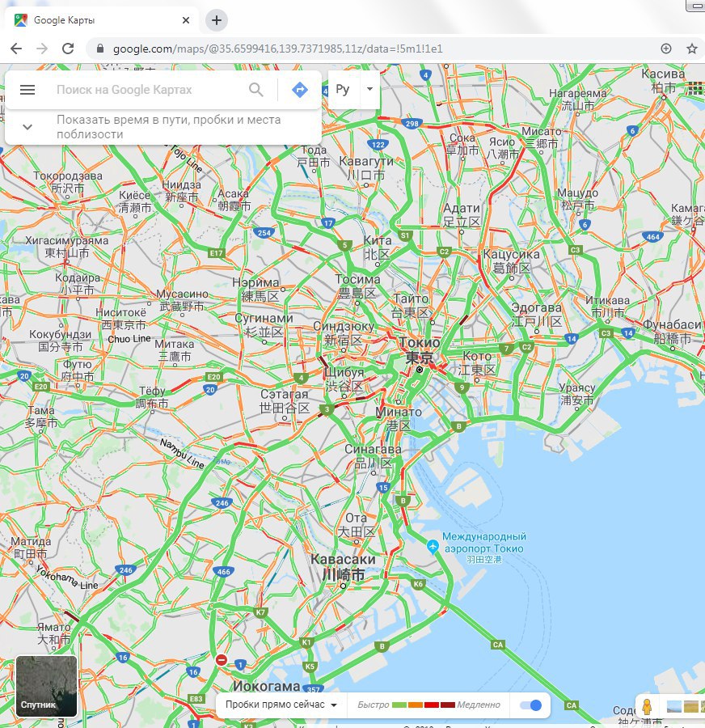This screenshot has width=705, height=728.
Task: Open the Пробки прямо сейчас dropdown
Action: pos(281,705)
